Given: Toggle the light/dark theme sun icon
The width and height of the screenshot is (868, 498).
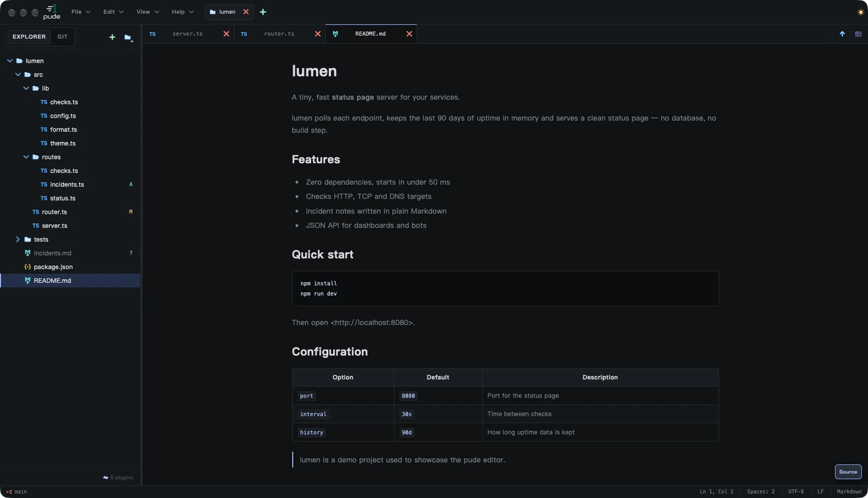Looking at the screenshot, I should (860, 12).
